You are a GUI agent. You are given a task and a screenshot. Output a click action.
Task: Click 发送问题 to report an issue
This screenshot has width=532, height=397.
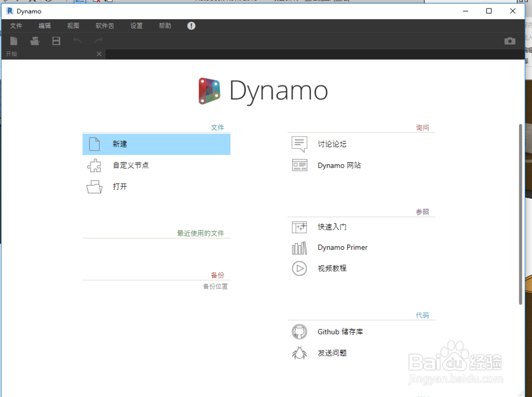coord(332,353)
